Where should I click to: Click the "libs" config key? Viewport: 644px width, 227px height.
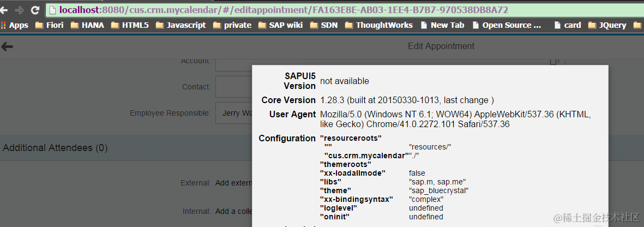point(330,182)
